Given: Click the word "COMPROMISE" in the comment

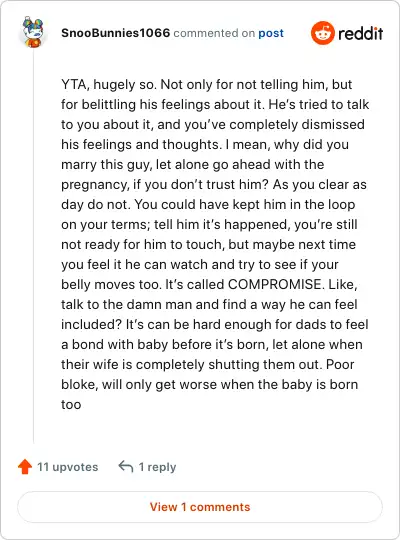Looking at the screenshot, I should click(275, 284).
